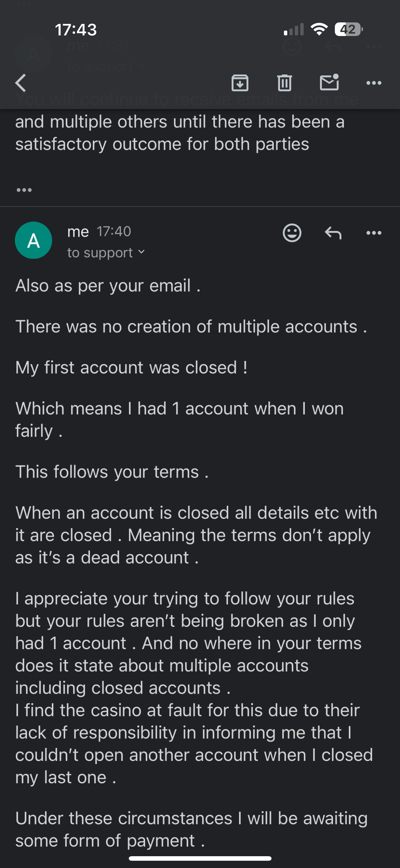Tap the 17:43 status bar clock

pyautogui.click(x=76, y=30)
